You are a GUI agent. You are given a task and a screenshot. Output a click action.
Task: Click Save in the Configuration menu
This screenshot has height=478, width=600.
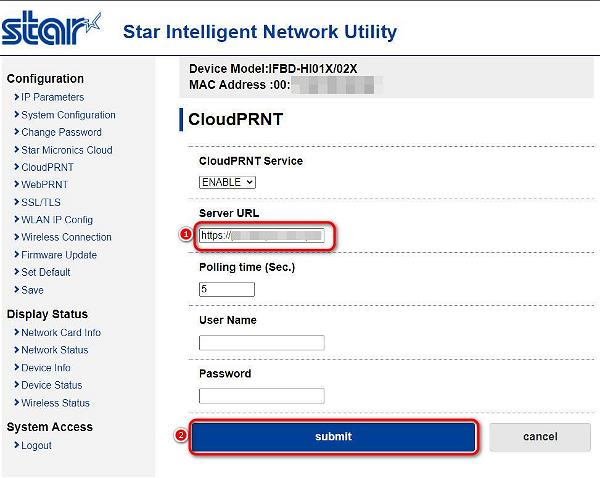[32, 290]
